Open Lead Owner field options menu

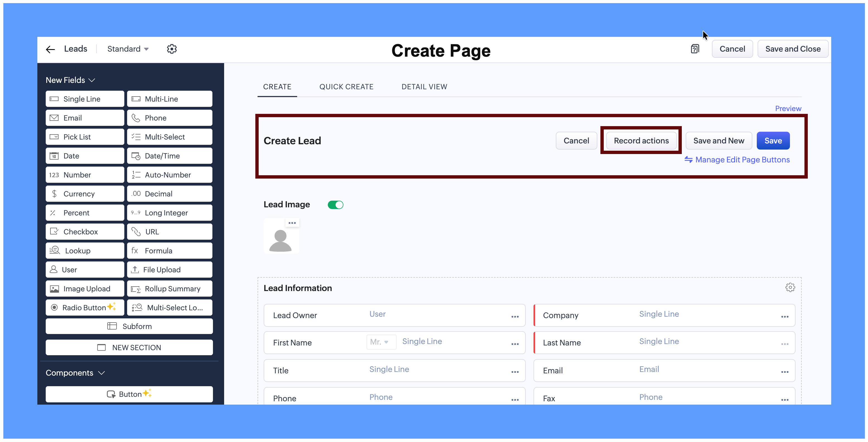(515, 316)
